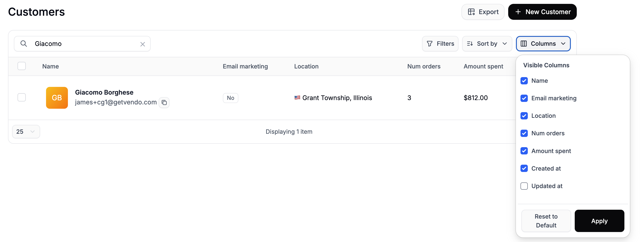Click the Export icon
Image resolution: width=644 pixels, height=242 pixels.
tap(471, 11)
